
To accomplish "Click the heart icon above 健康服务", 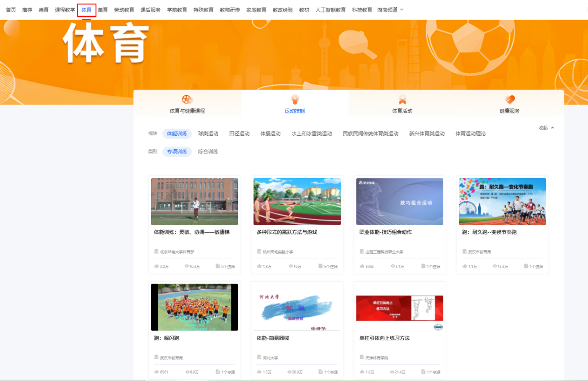I will (510, 99).
